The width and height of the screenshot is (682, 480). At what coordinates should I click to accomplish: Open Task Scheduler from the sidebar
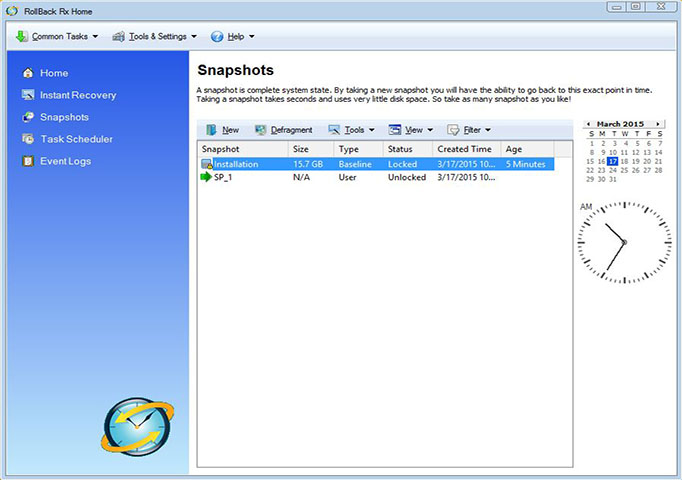pos(77,139)
